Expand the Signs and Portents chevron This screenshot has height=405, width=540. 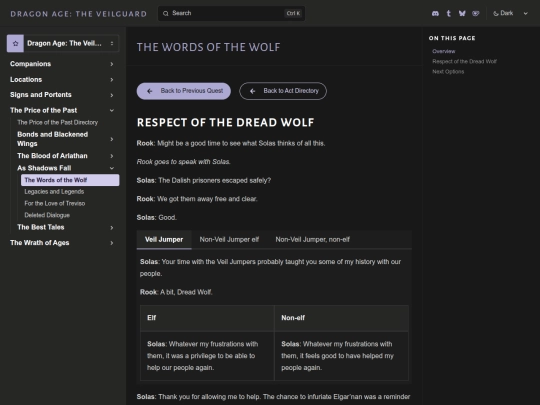[x=112, y=95]
